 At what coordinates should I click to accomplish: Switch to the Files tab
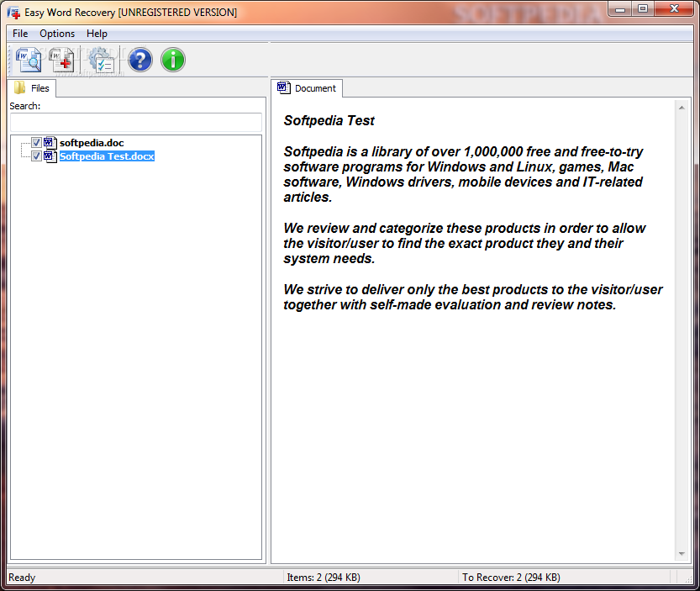point(32,88)
